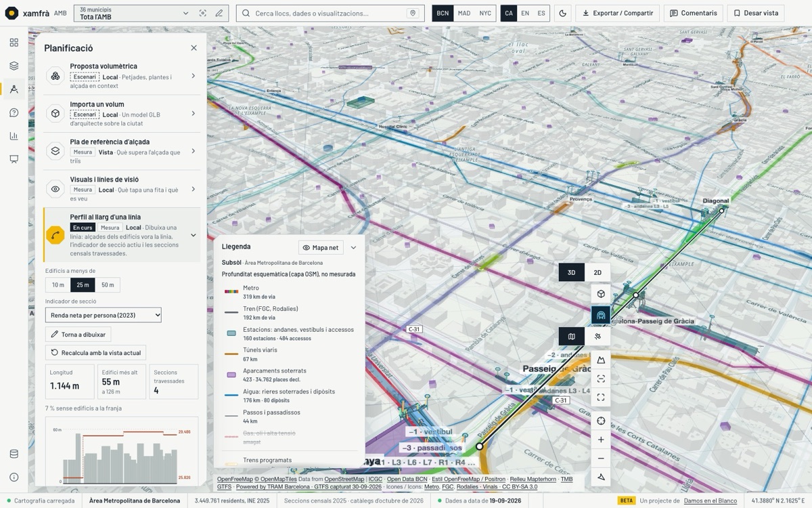Viewport: 812px width, 508px height.
Task: Open the presentation screen sidebar icon
Action: [x=14, y=159]
